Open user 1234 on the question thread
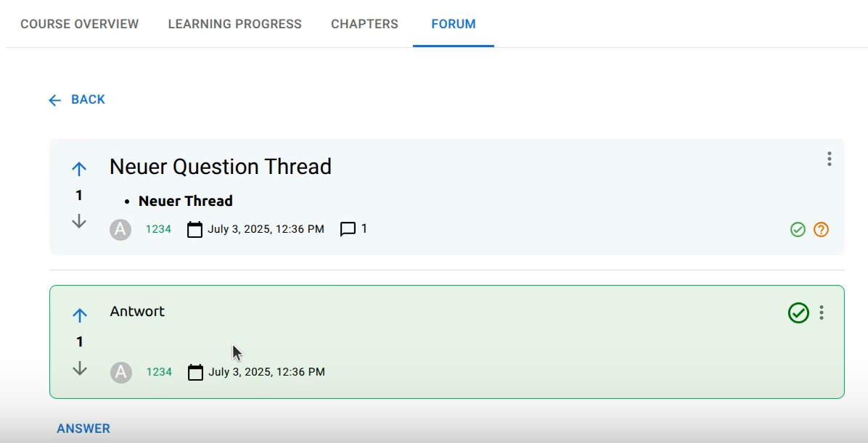Viewport: 868px width, 443px height. tap(158, 229)
